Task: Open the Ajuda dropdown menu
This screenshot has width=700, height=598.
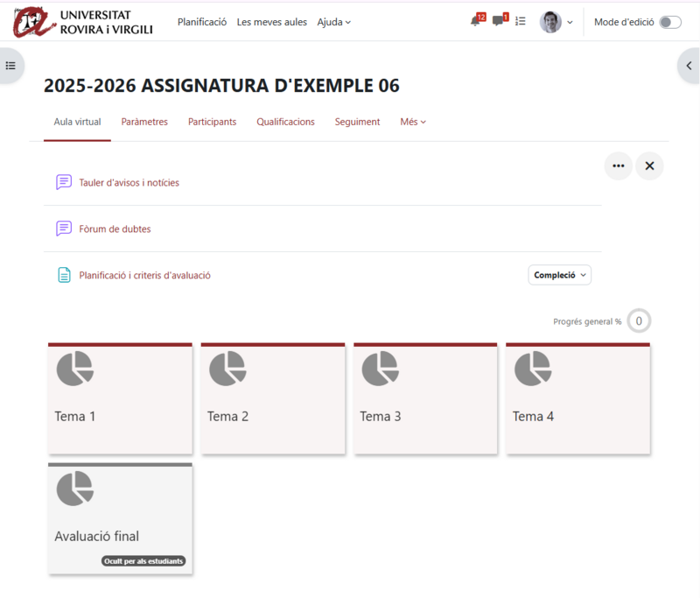Action: (x=333, y=22)
